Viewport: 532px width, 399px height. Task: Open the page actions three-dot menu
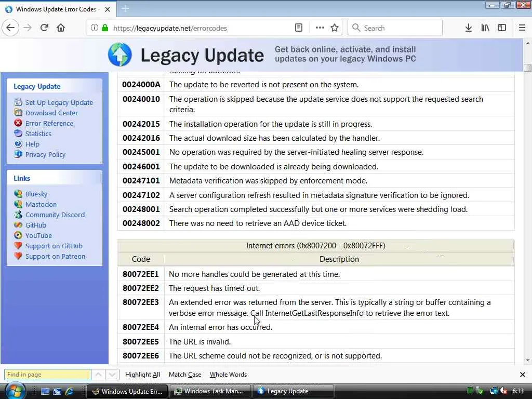pyautogui.click(x=320, y=28)
